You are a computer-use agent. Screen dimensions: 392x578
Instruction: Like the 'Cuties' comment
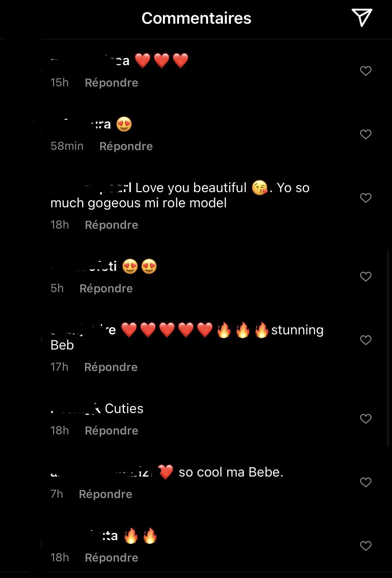[x=365, y=419]
